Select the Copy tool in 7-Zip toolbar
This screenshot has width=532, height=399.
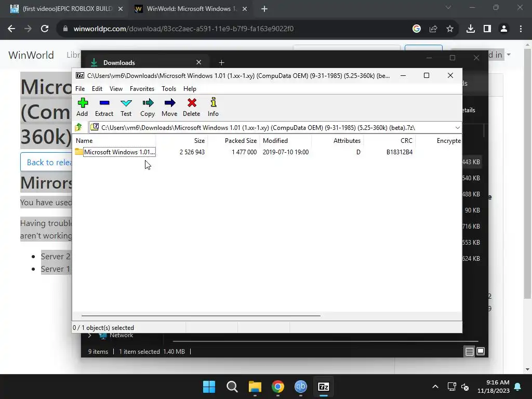(148, 107)
